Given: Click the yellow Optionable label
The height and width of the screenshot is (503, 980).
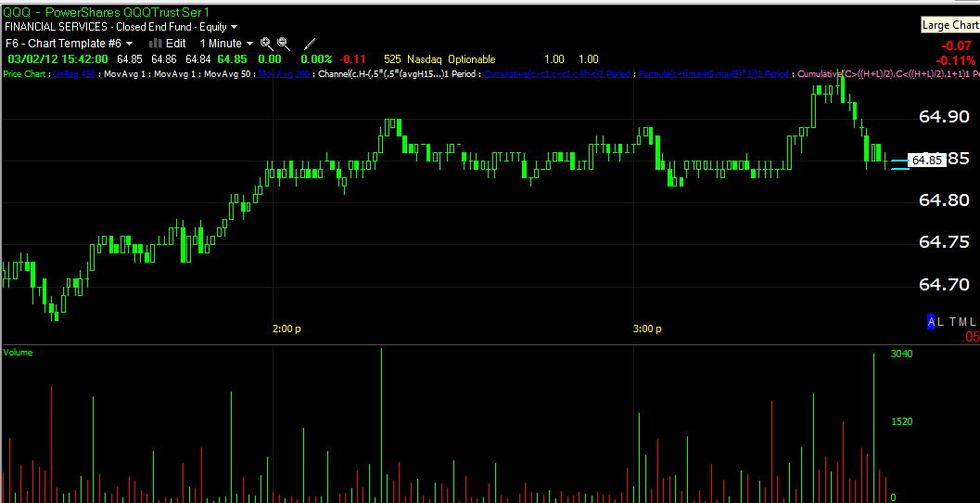Looking at the screenshot, I should tap(471, 59).
